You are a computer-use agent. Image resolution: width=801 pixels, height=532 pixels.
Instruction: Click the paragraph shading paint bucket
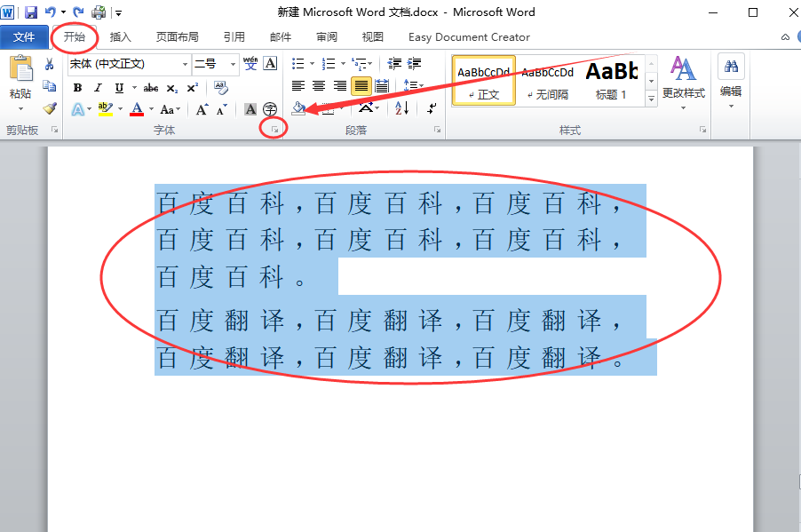(x=298, y=107)
